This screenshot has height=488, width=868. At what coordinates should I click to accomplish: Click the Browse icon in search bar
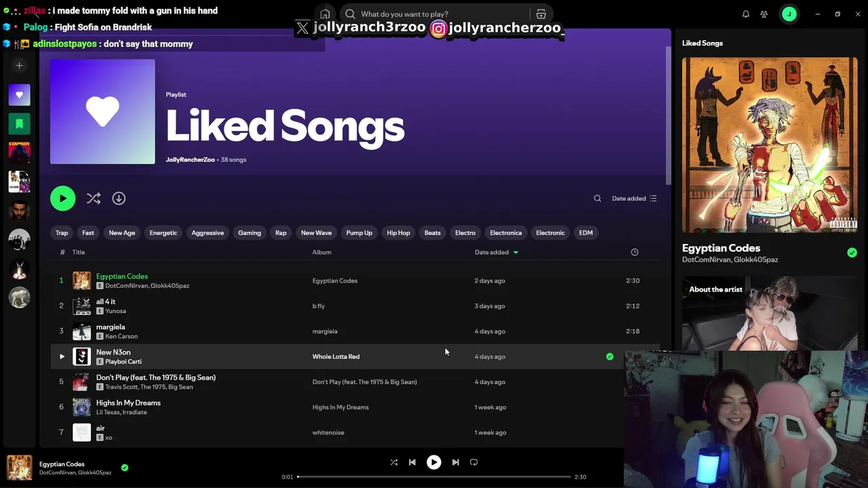540,14
